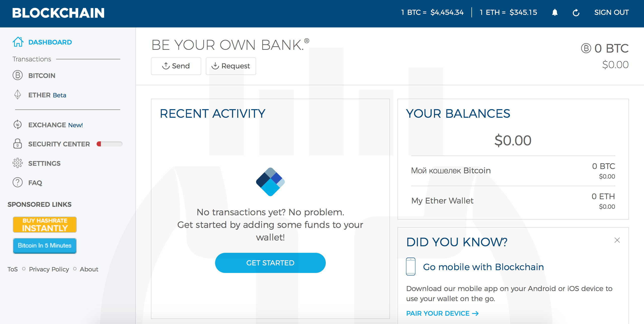This screenshot has width=644, height=324.
Task: Click the Request input field
Action: pos(230,66)
